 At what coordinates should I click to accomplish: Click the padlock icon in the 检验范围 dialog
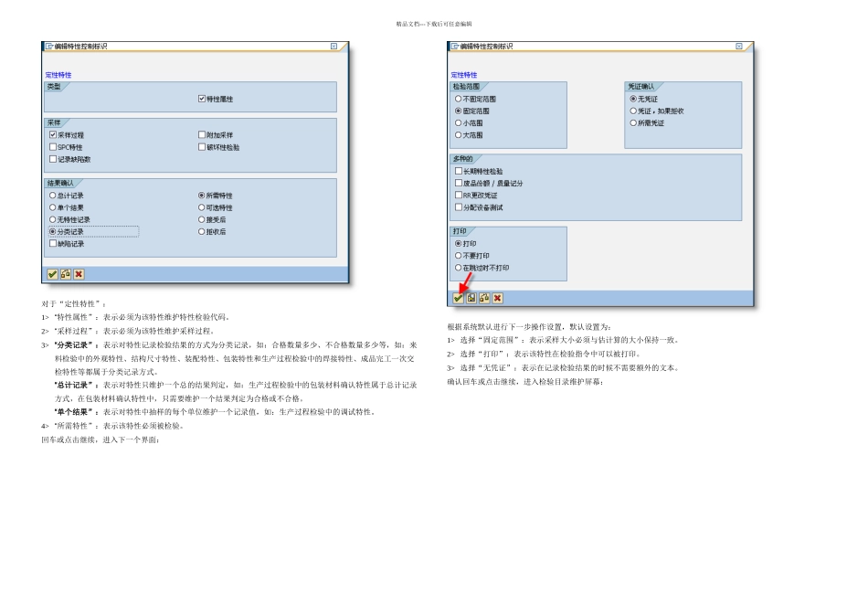(485, 298)
